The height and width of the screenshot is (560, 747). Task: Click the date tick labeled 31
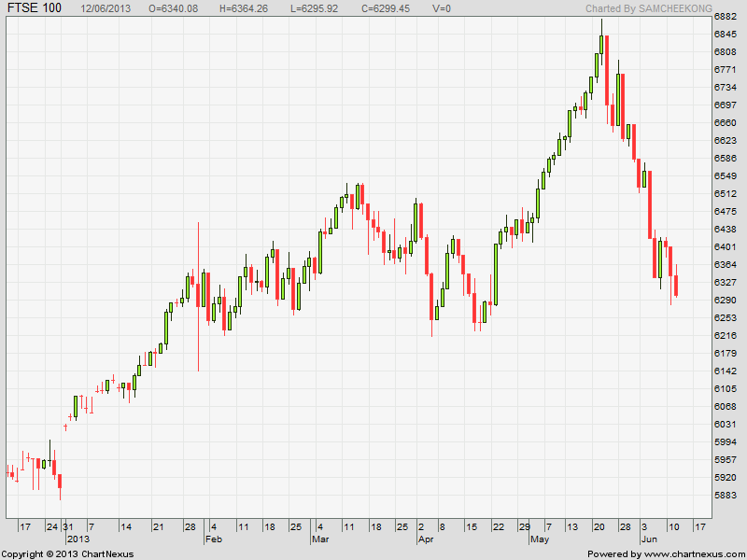[x=68, y=526]
